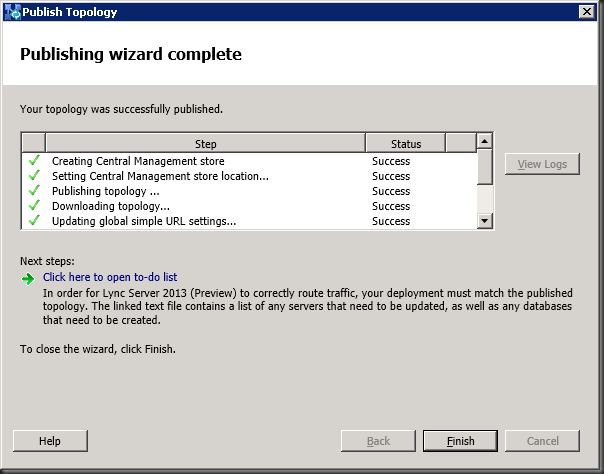604x474 pixels.
Task: Click the grayed-out Back button
Action: [378, 441]
